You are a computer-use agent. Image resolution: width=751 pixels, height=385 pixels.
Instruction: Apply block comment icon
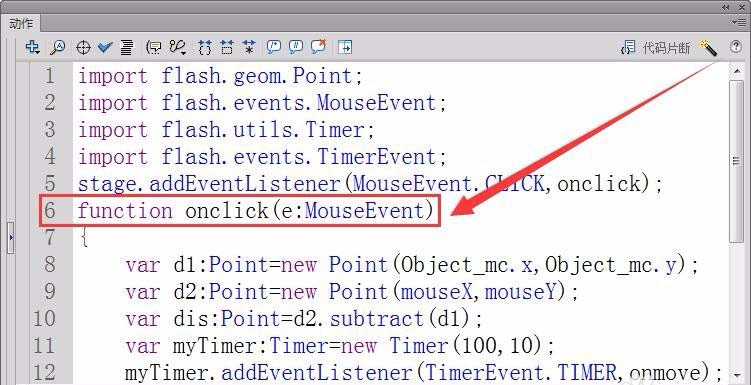tap(273, 46)
